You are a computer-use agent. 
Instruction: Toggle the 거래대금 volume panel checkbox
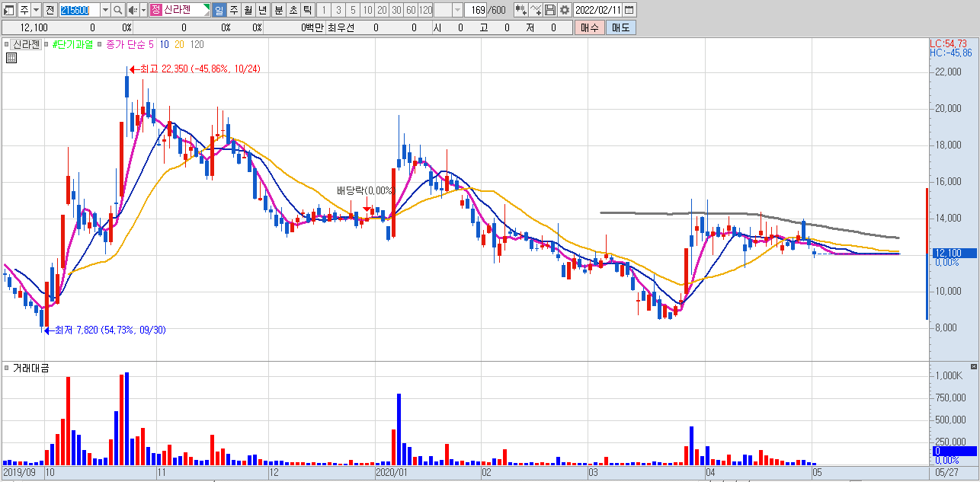click(6, 368)
